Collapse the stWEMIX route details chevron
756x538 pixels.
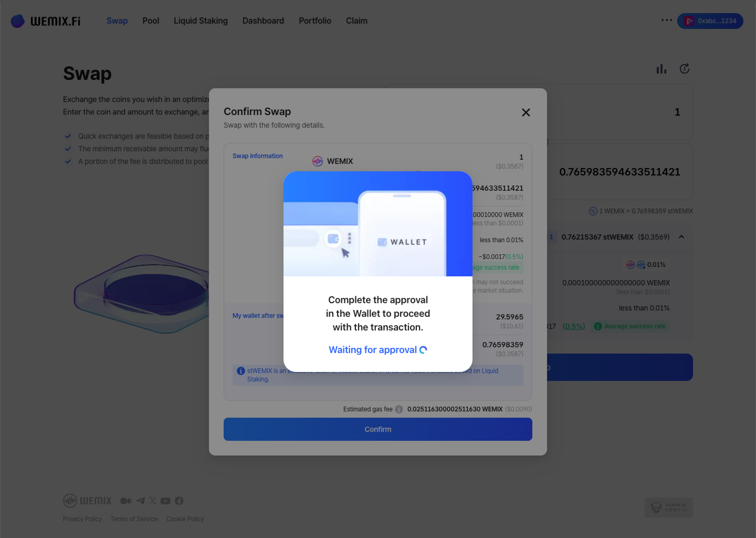[x=681, y=237]
